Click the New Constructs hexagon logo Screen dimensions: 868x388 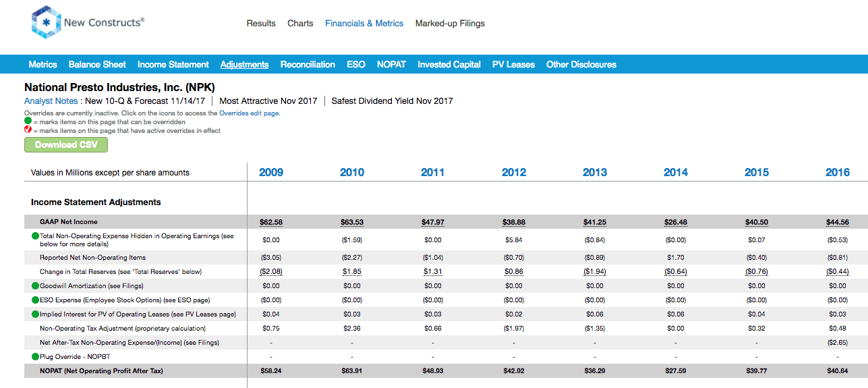pyautogui.click(x=46, y=22)
